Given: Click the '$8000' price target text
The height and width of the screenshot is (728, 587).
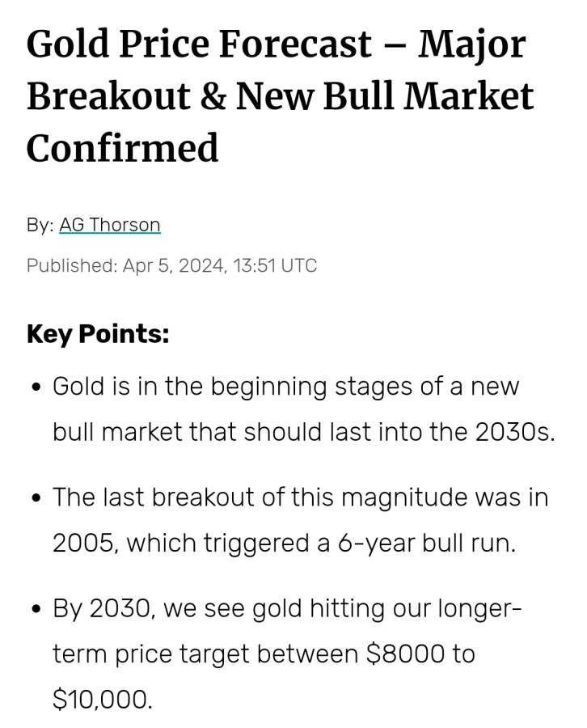Looking at the screenshot, I should (405, 653).
